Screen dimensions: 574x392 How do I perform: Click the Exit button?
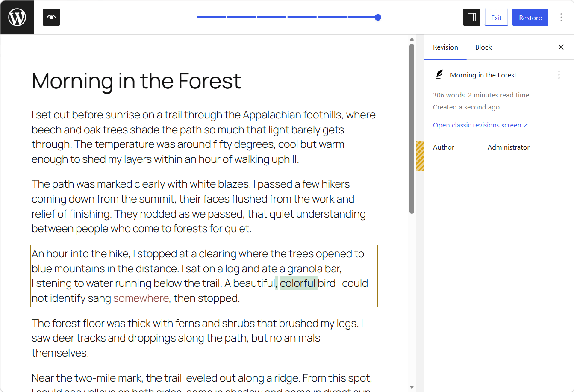pyautogui.click(x=496, y=18)
